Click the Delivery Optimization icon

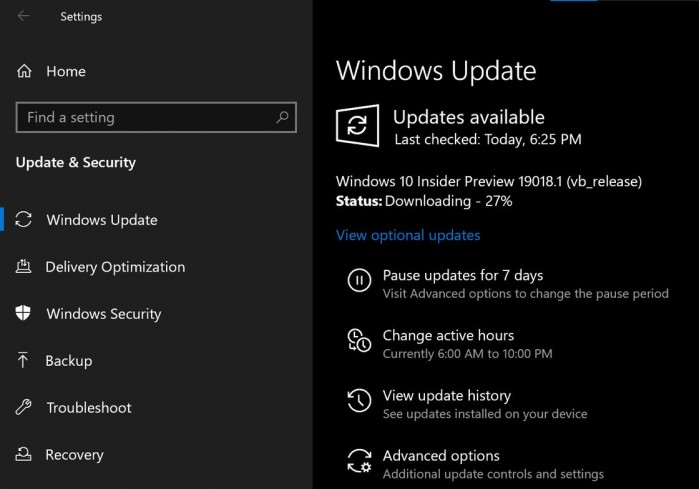[23, 266]
